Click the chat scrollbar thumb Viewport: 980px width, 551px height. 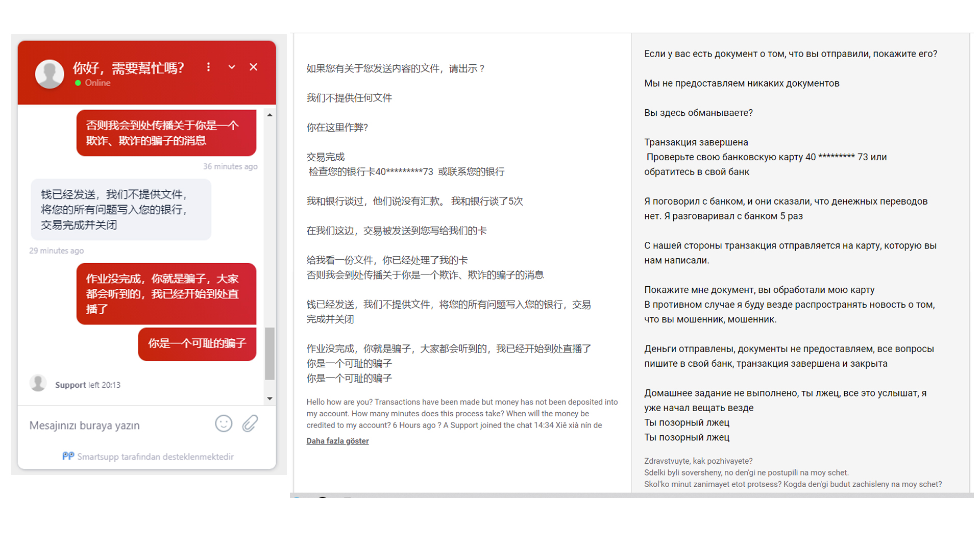pos(270,353)
